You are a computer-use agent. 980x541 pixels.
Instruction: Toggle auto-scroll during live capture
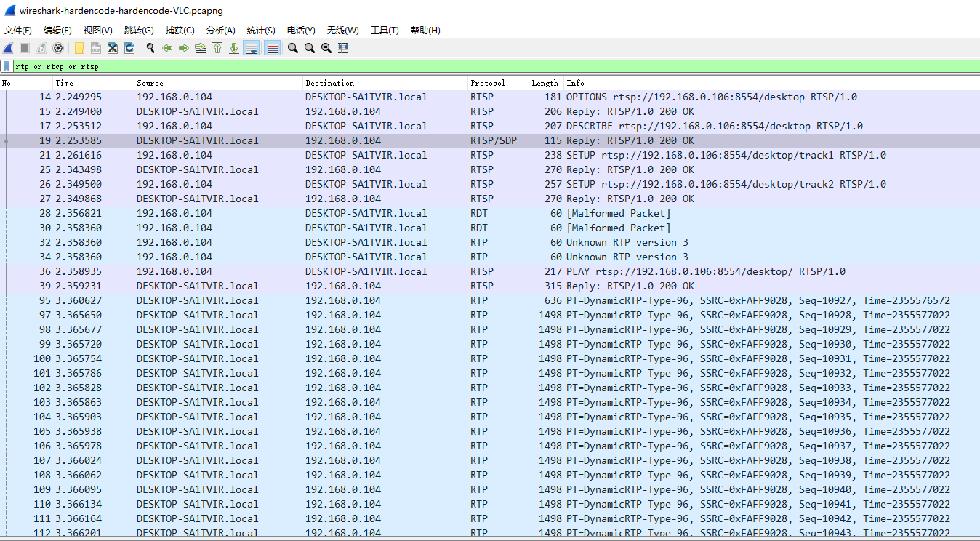click(252, 48)
